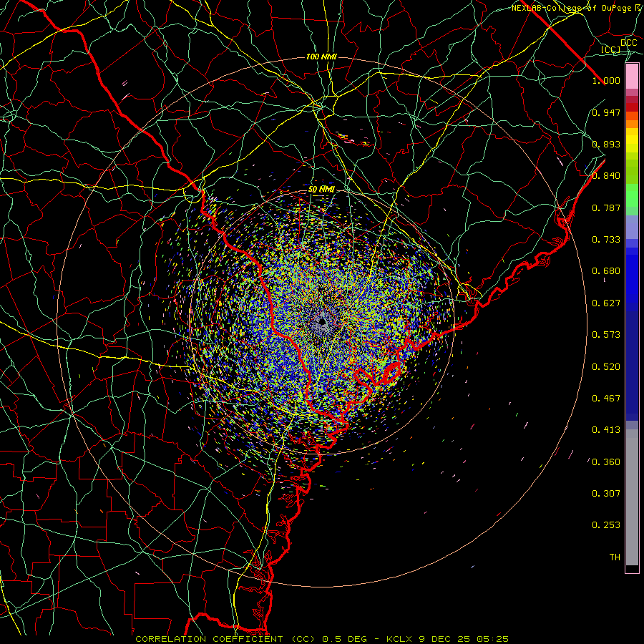
Task: Click the "05:25" time in the caption
Action: [x=493, y=639]
